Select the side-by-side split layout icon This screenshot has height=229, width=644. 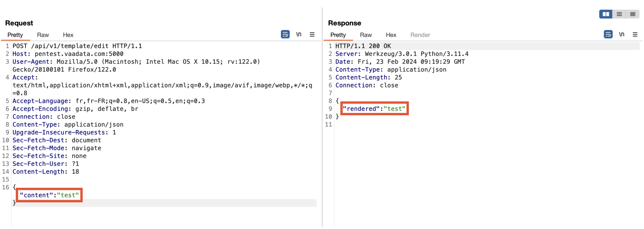(x=606, y=14)
